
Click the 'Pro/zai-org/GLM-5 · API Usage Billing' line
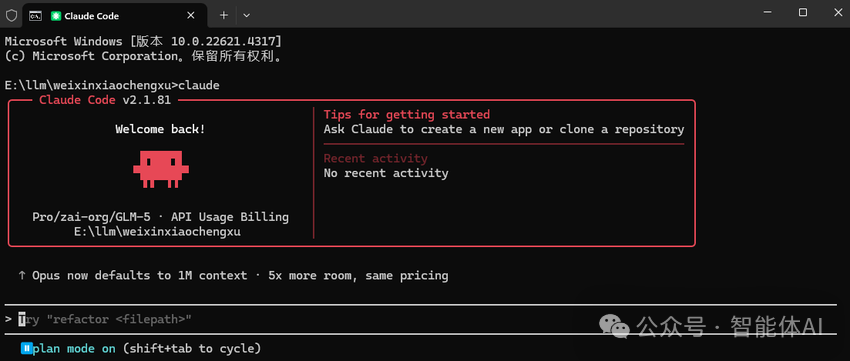[160, 217]
